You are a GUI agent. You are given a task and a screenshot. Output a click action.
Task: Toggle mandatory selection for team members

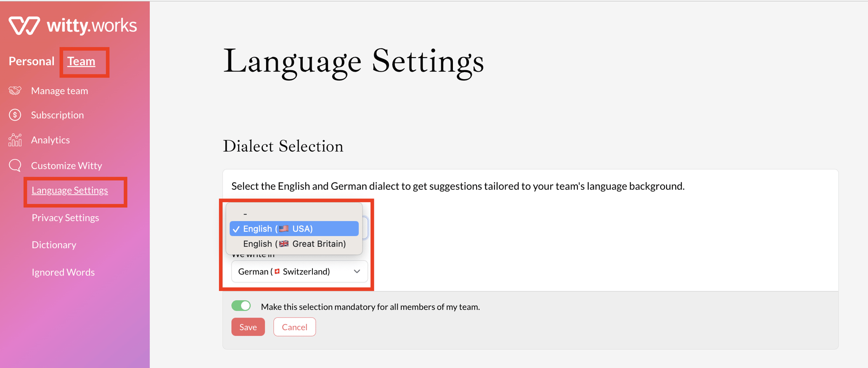point(241,306)
